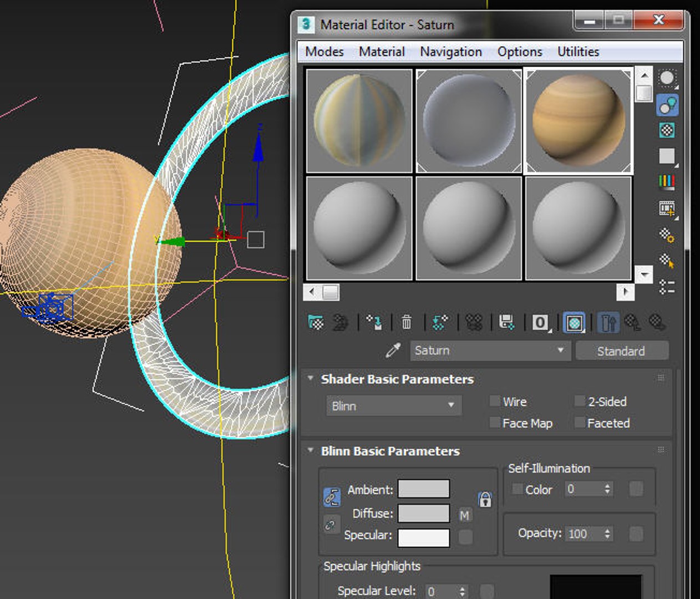The image size is (700, 599).
Task: Toggle padlock for ambient and diffuse maps
Action: coord(485,499)
